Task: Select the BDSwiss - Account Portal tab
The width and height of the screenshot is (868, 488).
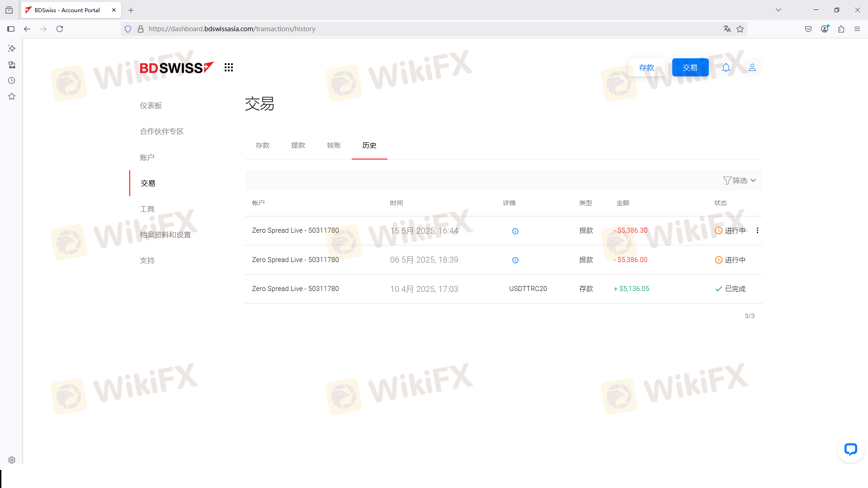Action: [71, 10]
